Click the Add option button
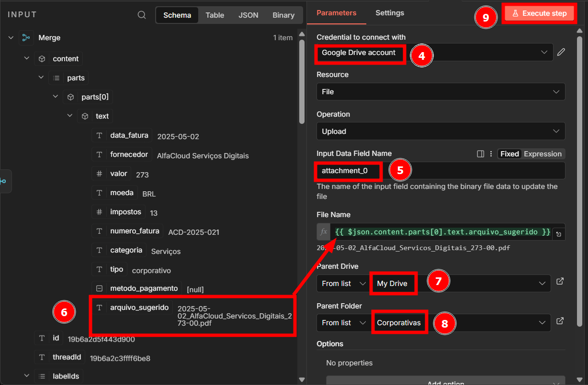This screenshot has height=385, width=588. [445, 381]
